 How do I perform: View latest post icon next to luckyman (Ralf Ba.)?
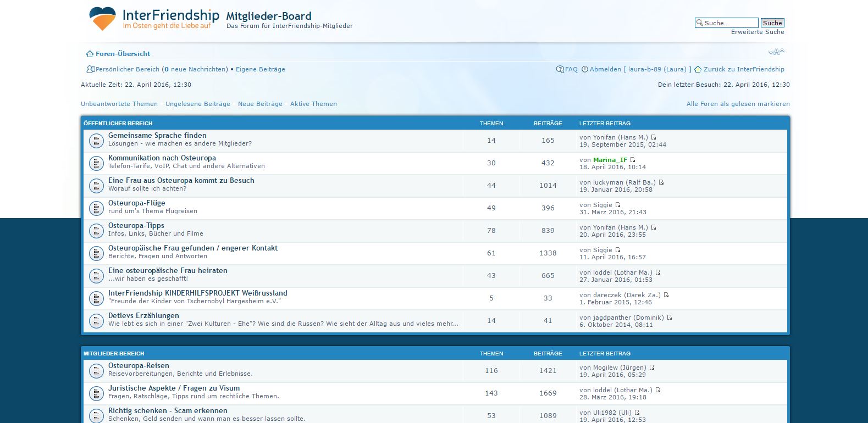click(661, 182)
